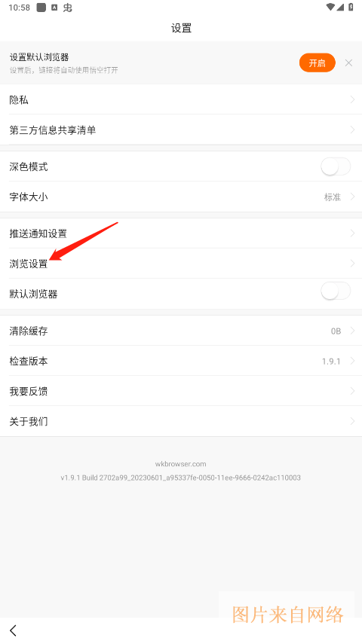Tap the 浏览设置 row chevron arrow
This screenshot has height=644, width=362.
tap(352, 264)
